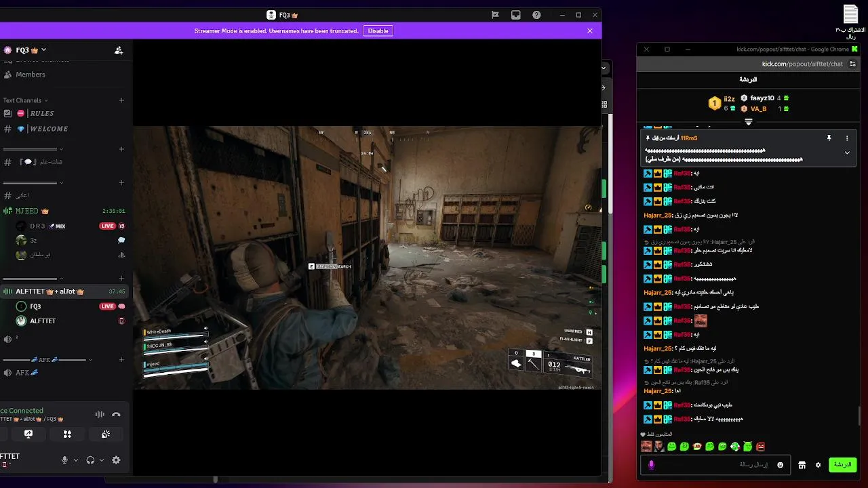This screenshot has height=488, width=868.
Task: Disable Streamer Mode from the banner
Action: (x=378, y=30)
